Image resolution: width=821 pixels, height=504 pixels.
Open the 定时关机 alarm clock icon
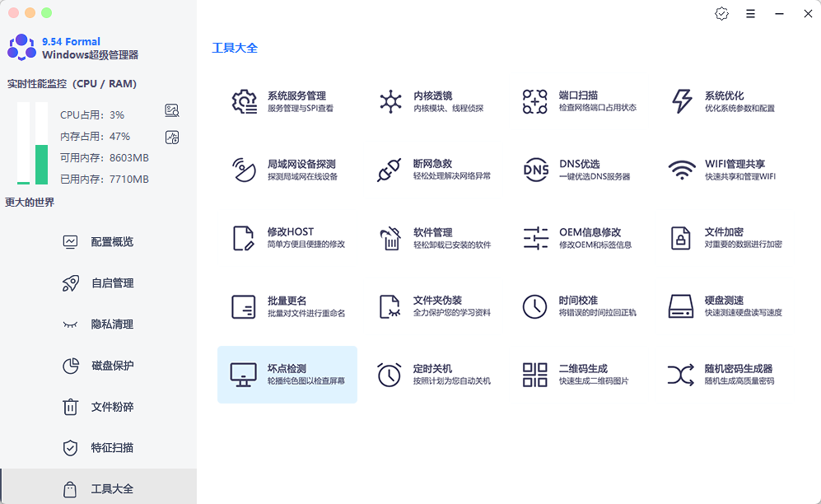coord(389,375)
